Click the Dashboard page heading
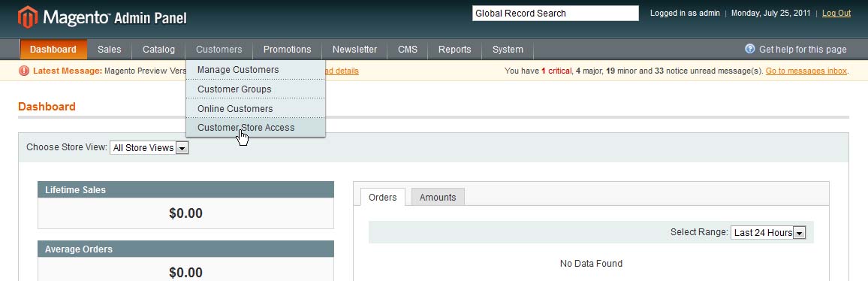868x281 pixels. pos(47,107)
